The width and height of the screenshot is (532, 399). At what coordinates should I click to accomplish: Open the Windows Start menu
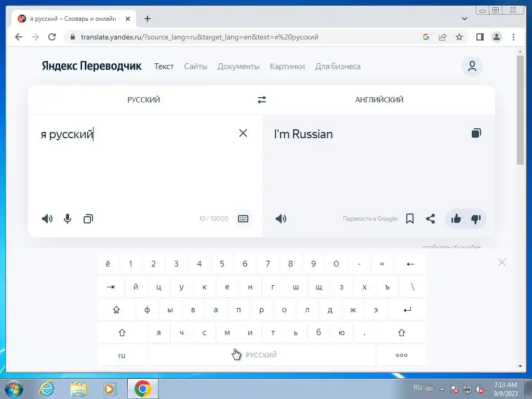pos(14,389)
